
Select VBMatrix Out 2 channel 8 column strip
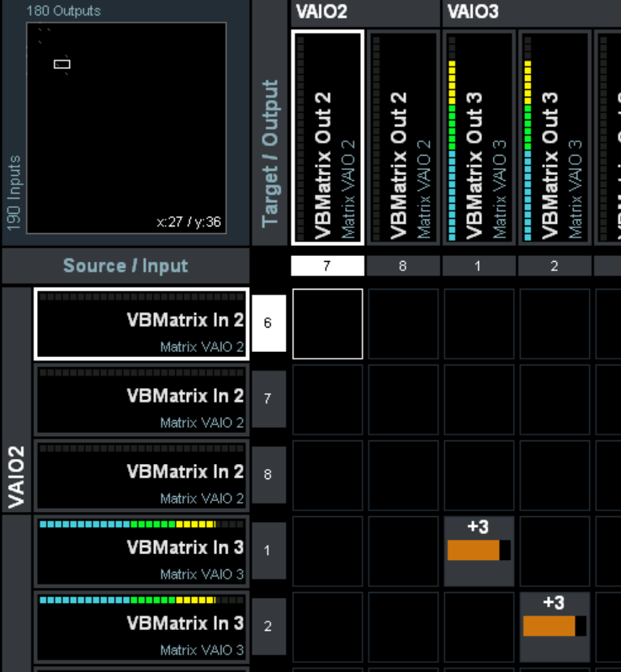point(403,136)
